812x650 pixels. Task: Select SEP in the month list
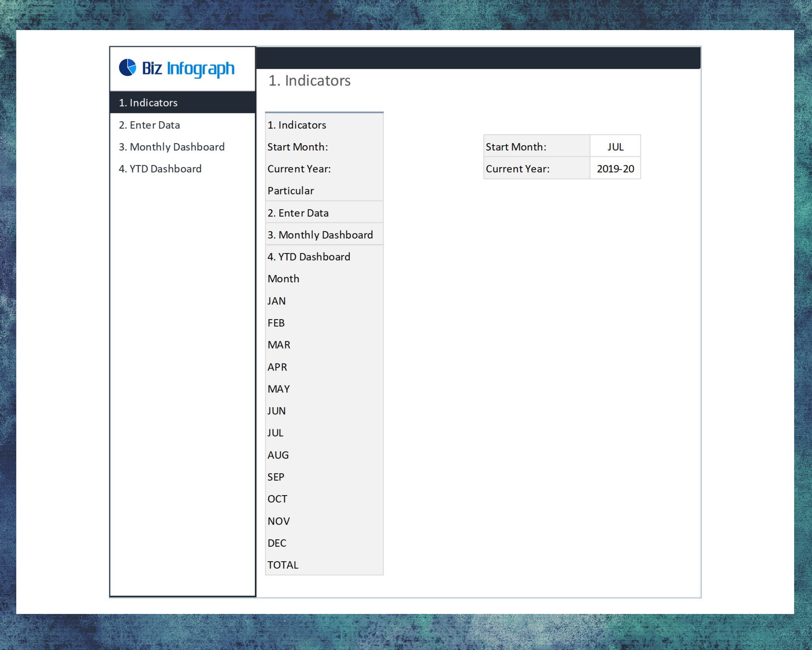(x=276, y=477)
